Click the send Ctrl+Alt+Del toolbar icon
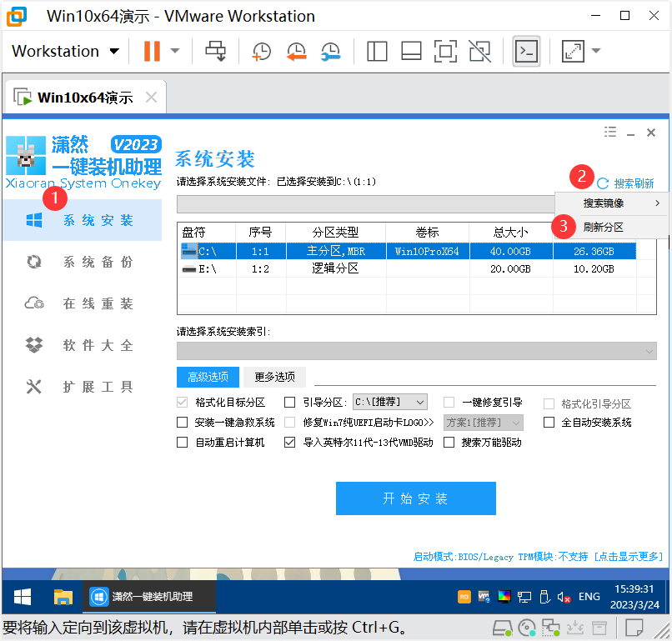 click(216, 52)
